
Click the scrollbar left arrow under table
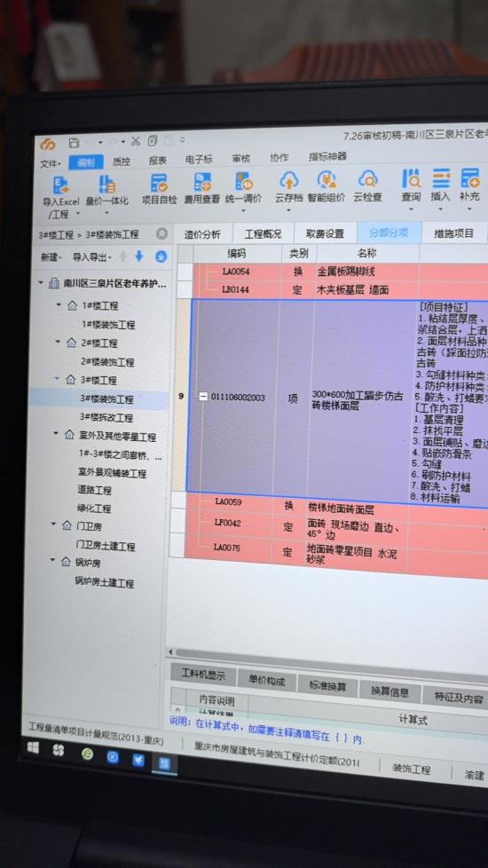pos(170,652)
